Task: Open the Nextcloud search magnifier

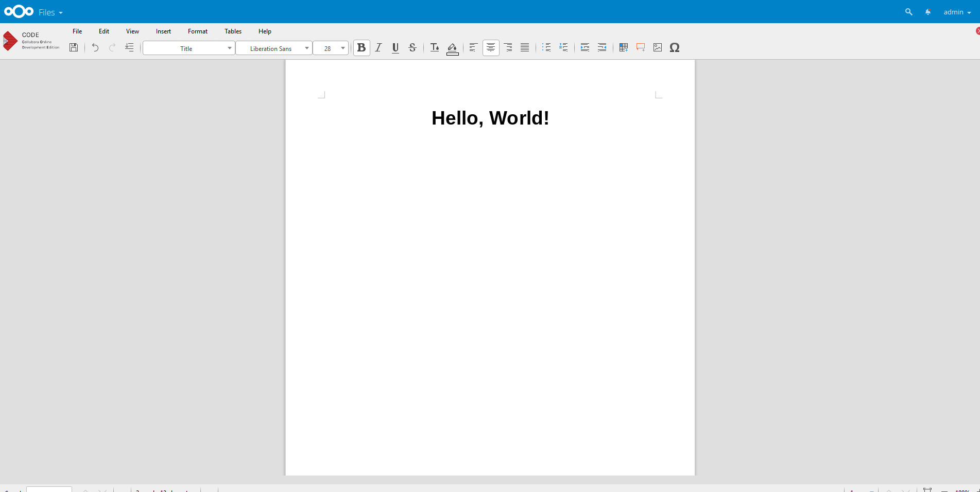Action: [x=909, y=12]
